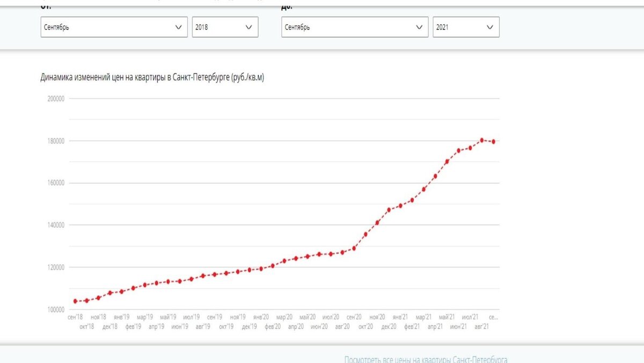Click the окт'18 x-axis label
The image size is (644, 363).
click(87, 326)
